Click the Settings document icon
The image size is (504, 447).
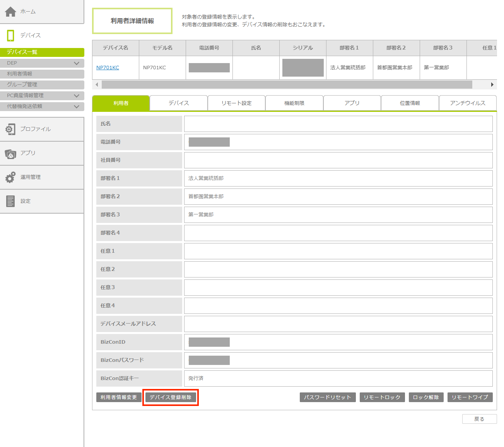pos(10,201)
